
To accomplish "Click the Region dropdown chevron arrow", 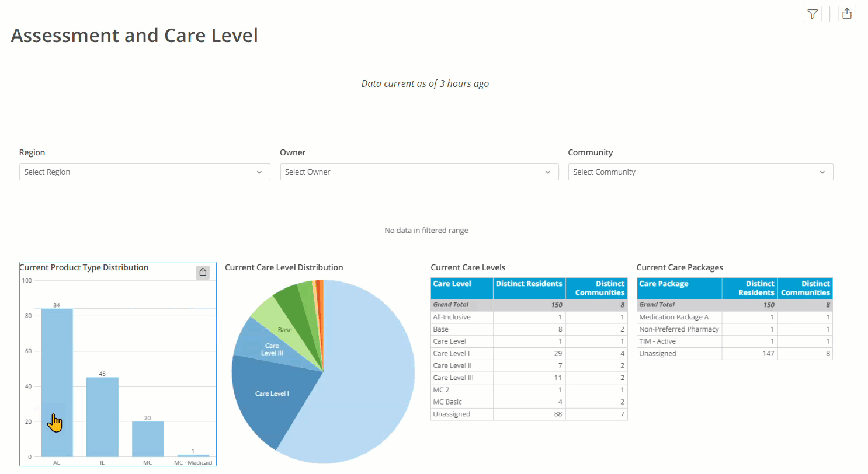I will tap(259, 172).
